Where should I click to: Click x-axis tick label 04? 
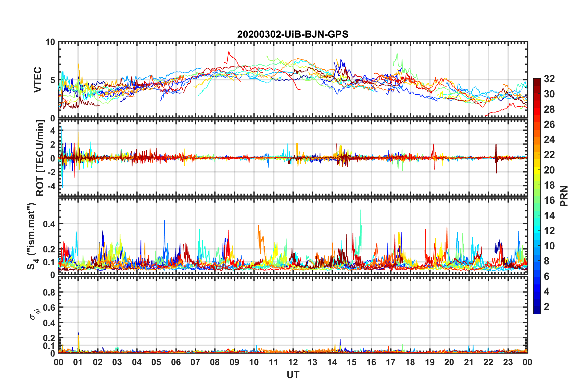137,362
